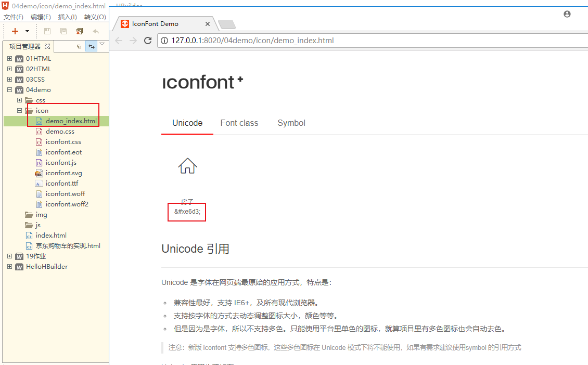The height and width of the screenshot is (365, 588).
Task: Select the 02HTML project
Action: [39, 69]
